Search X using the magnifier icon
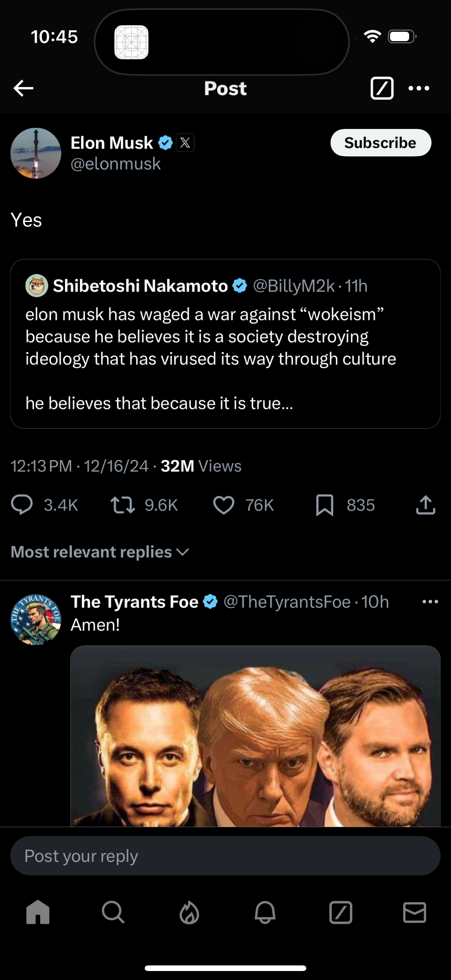 (113, 914)
